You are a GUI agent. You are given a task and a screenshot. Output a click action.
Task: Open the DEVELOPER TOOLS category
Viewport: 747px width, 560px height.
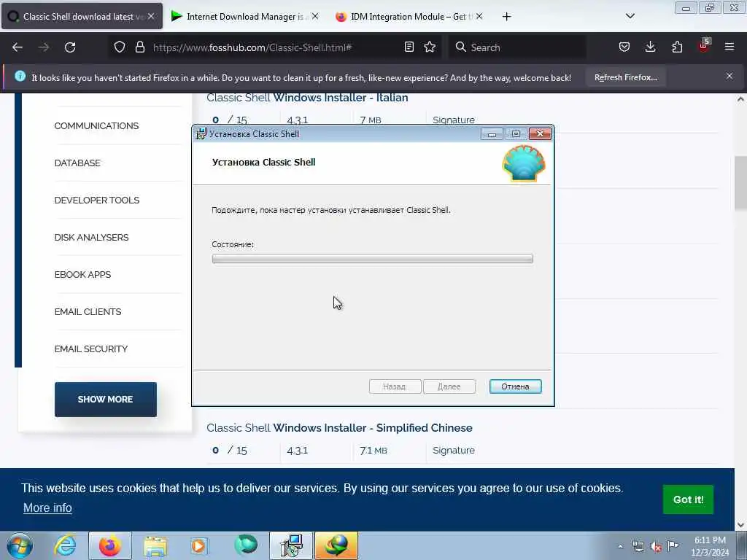[97, 200]
